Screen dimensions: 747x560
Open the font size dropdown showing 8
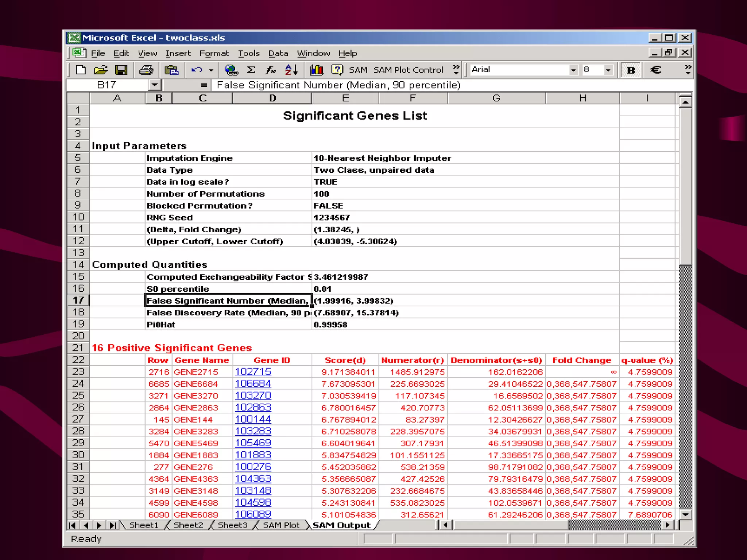608,70
